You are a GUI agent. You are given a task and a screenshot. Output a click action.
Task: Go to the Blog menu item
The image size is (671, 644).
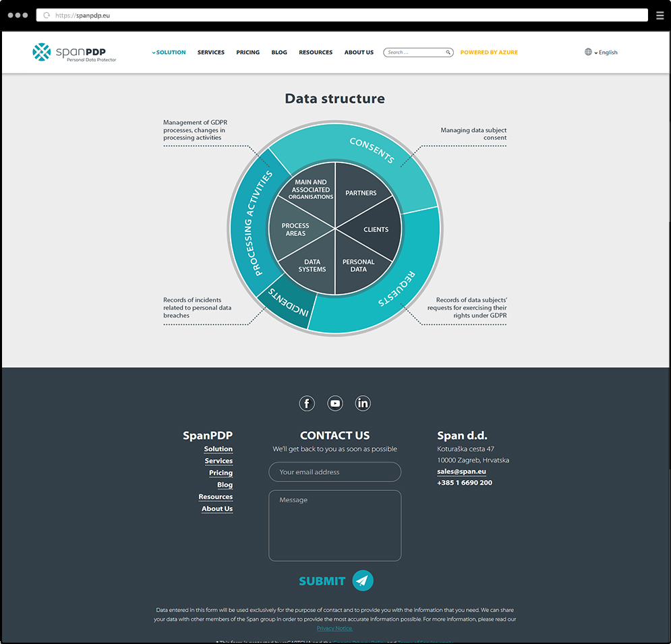pos(279,53)
